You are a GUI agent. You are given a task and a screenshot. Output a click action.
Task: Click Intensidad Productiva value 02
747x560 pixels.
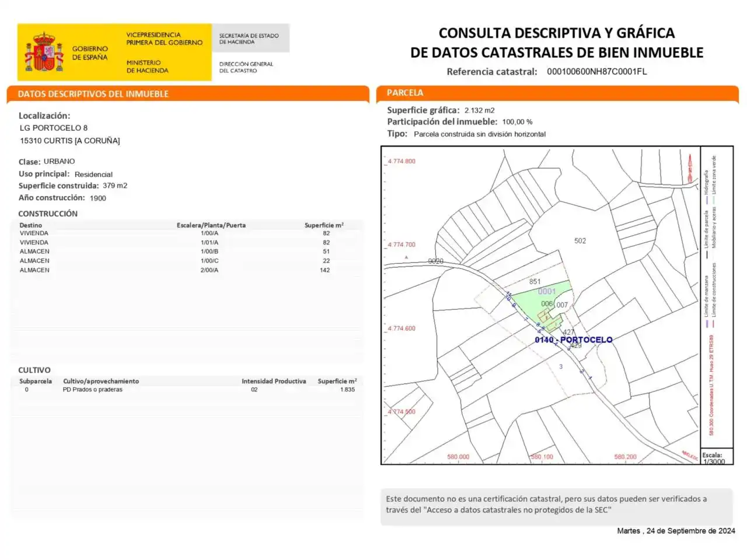coord(254,390)
